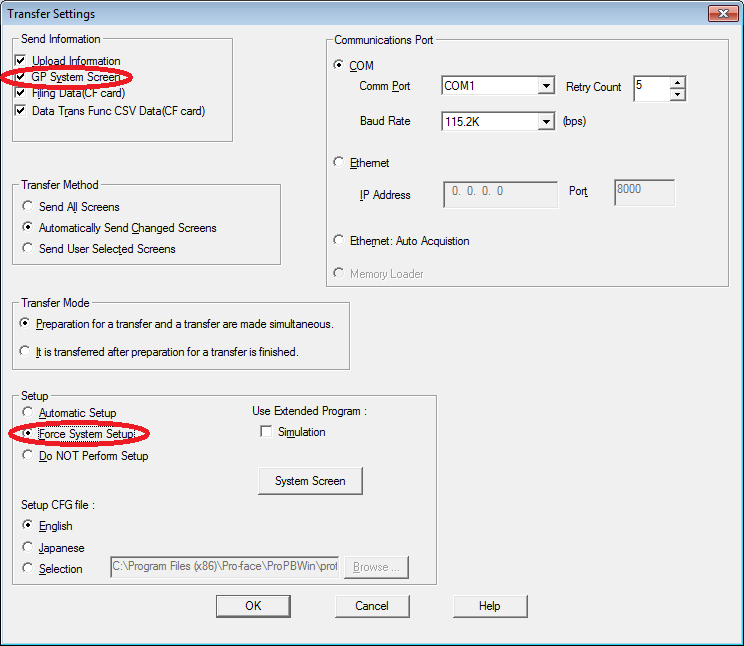Select Ethernet: Auto Acquisition option
Viewport: 744px width, 646px height.
coord(340,241)
